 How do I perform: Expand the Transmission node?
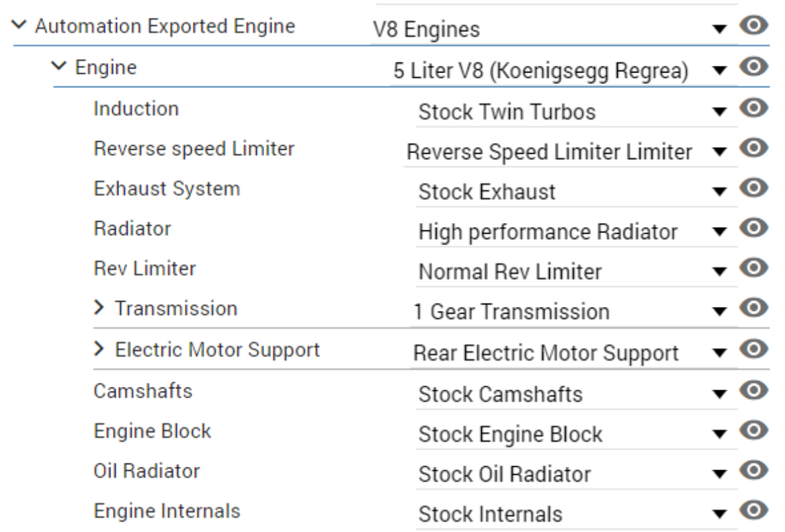[x=99, y=307]
